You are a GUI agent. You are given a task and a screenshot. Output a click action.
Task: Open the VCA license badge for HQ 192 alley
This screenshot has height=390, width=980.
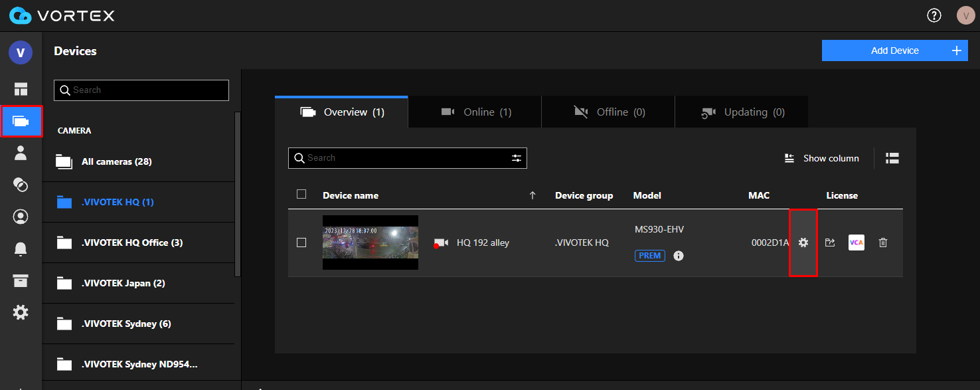(x=856, y=243)
